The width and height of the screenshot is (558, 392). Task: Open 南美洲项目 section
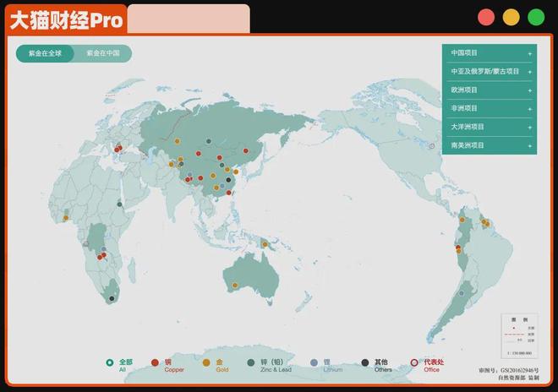(490, 145)
